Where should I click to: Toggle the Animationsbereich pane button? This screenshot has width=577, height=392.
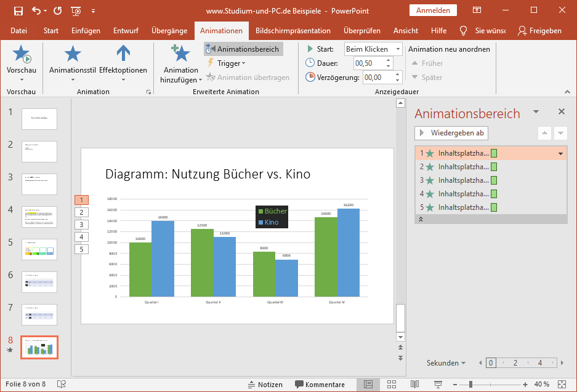point(244,49)
